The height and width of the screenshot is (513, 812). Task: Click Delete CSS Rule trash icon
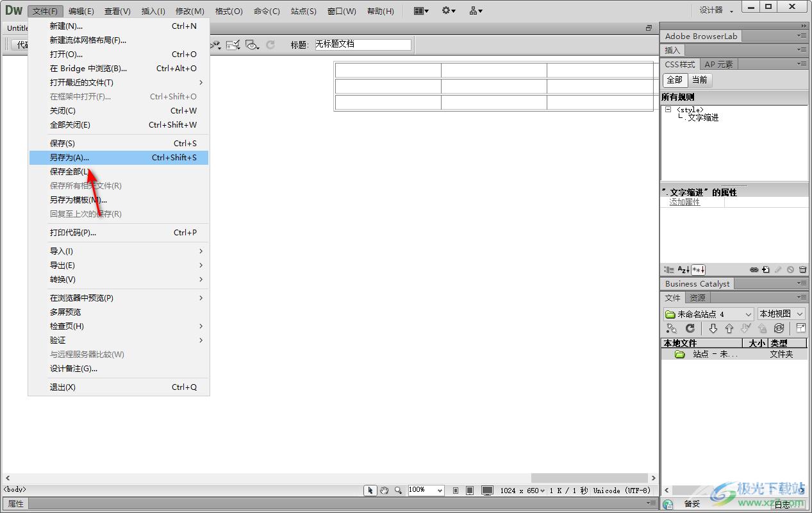click(802, 270)
